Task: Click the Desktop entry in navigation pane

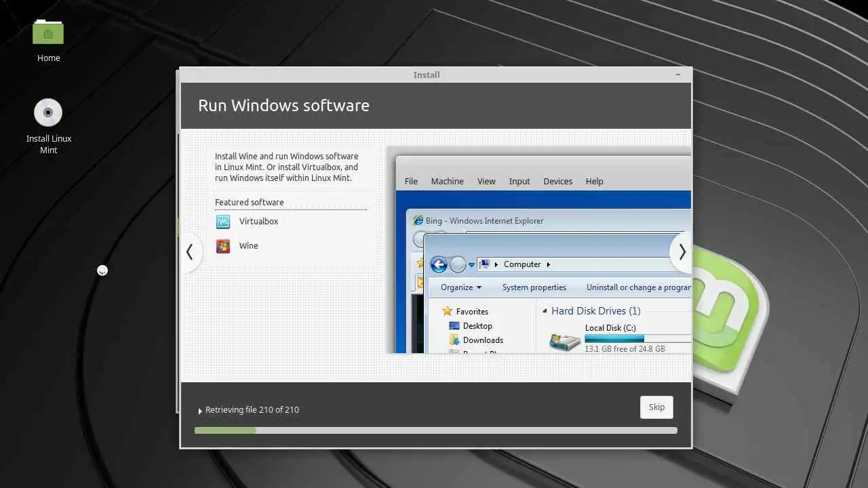Action: (477, 326)
